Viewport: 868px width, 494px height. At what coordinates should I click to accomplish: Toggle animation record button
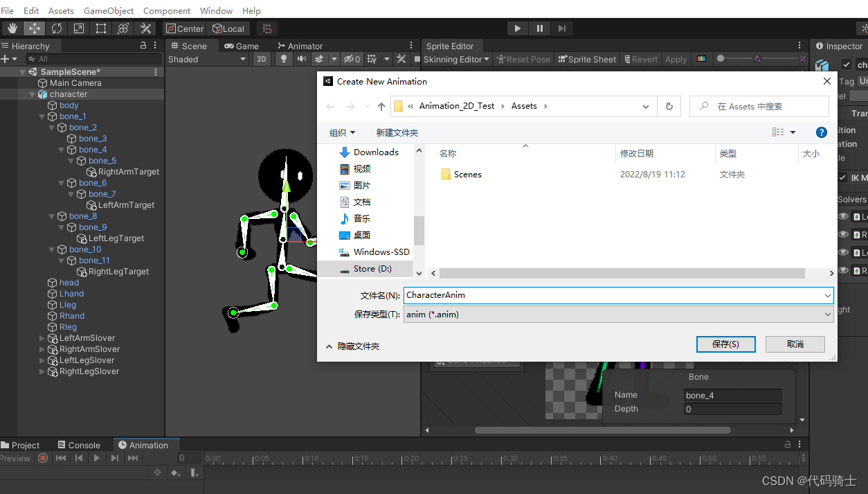[x=43, y=458]
